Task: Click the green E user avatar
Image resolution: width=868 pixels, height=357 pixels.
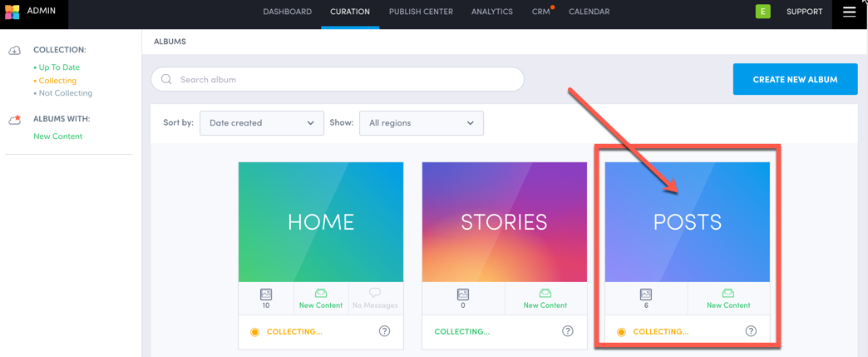Action: click(x=762, y=12)
